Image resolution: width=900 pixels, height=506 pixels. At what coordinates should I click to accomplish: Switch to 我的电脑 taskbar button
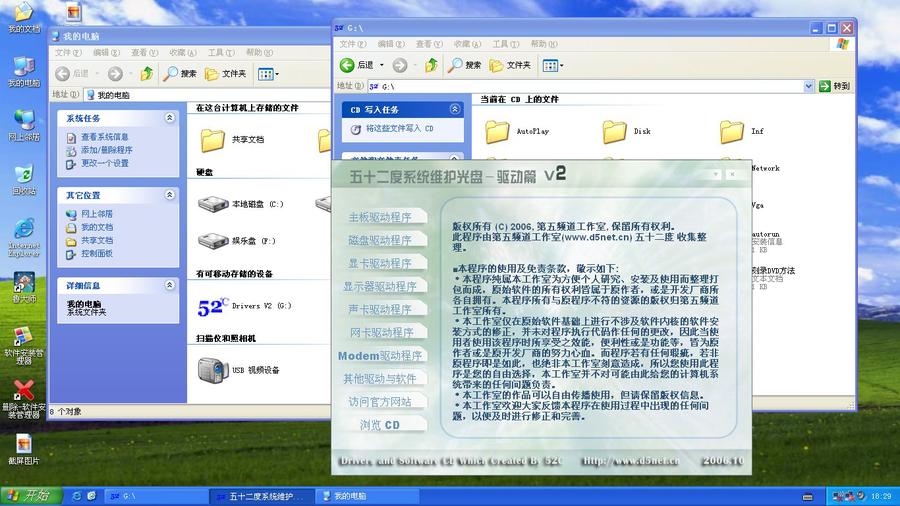(366, 496)
